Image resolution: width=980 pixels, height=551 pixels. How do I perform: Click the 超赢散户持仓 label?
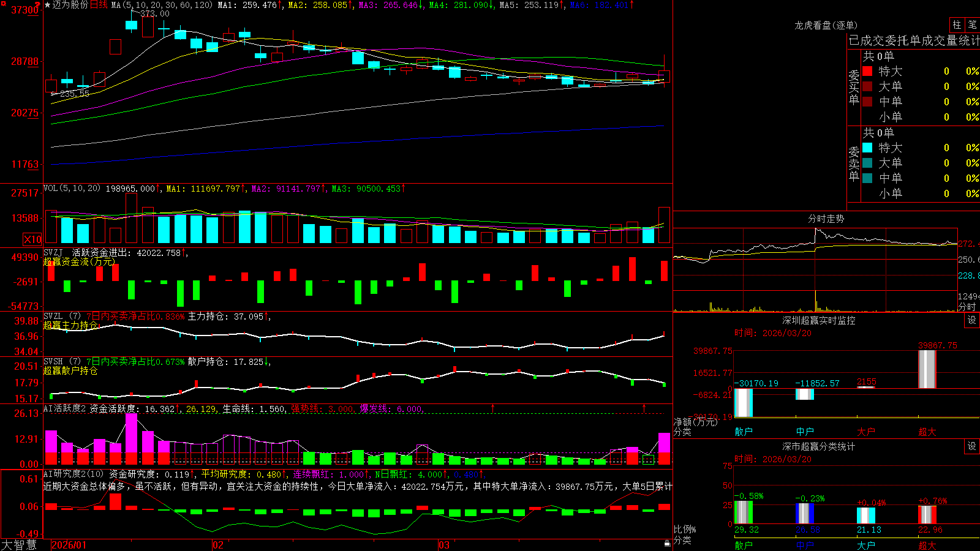(70, 370)
